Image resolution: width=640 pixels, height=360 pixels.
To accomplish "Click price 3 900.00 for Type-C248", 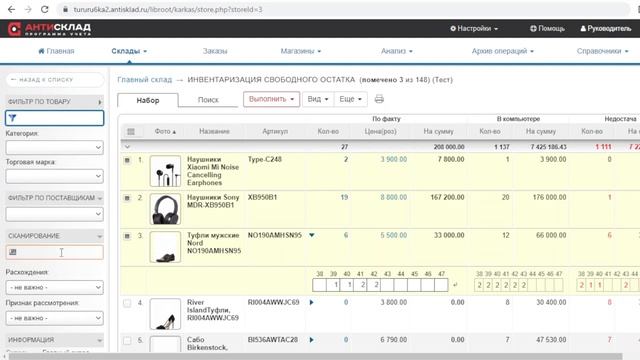I will (x=394, y=159).
